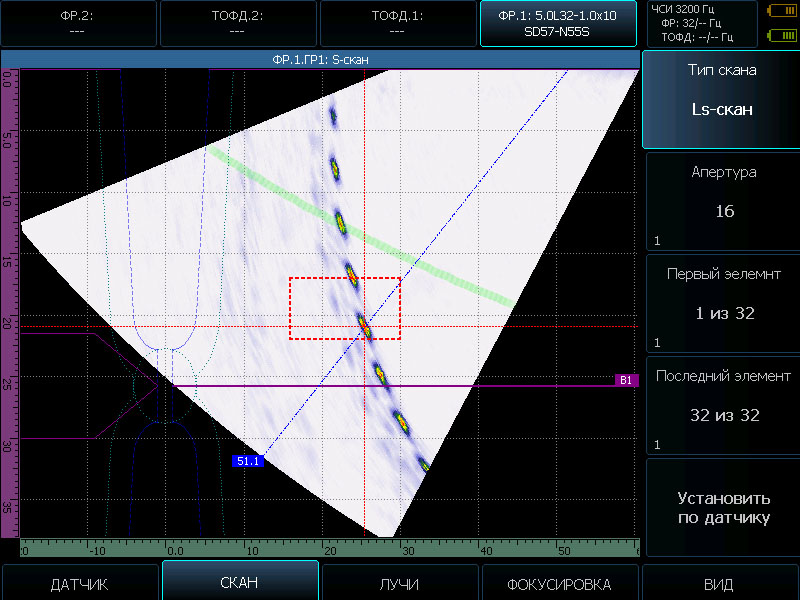Click the purple B1 gate marker
The image size is (800, 600).
[626, 380]
